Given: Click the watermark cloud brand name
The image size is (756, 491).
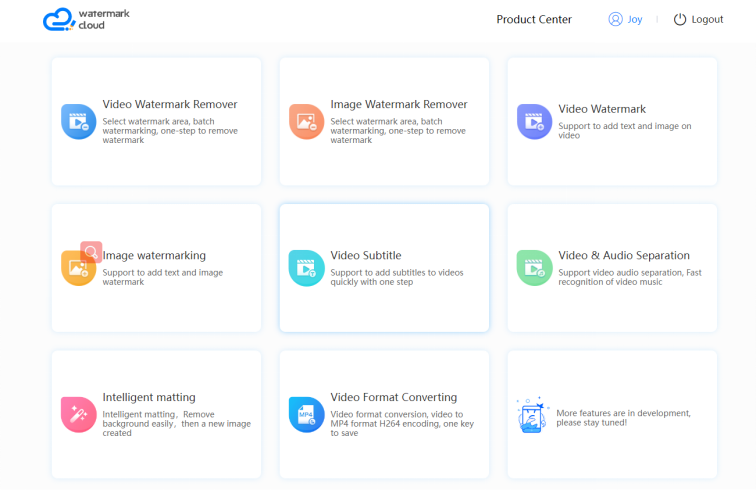Looking at the screenshot, I should coord(104,19).
